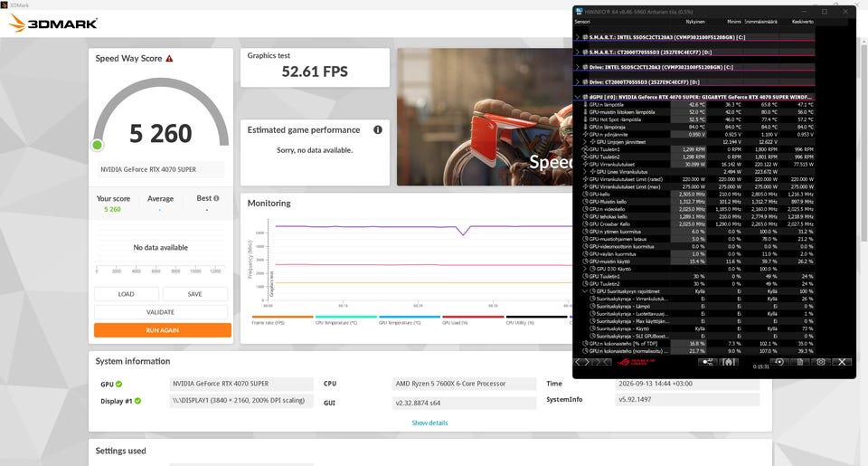This screenshot has width=868, height=466.
Task: Click the LOAD button
Action: (127, 294)
